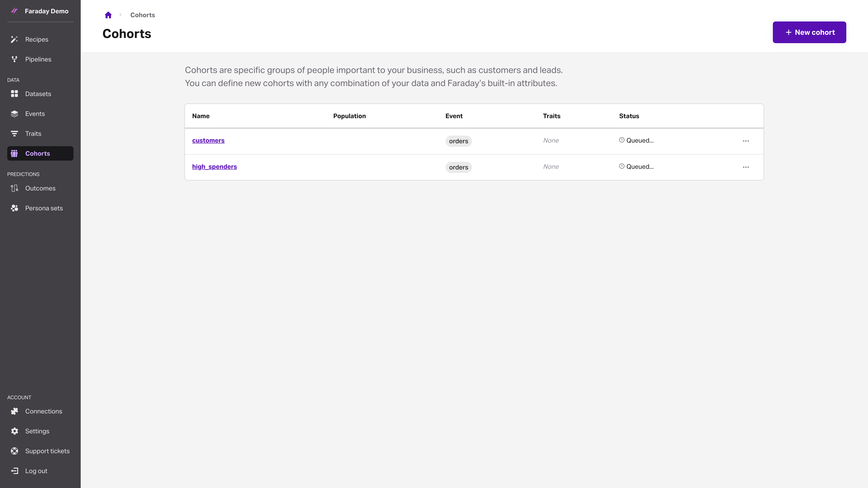This screenshot has width=868, height=488.
Task: Log out of the account
Action: 40,471
